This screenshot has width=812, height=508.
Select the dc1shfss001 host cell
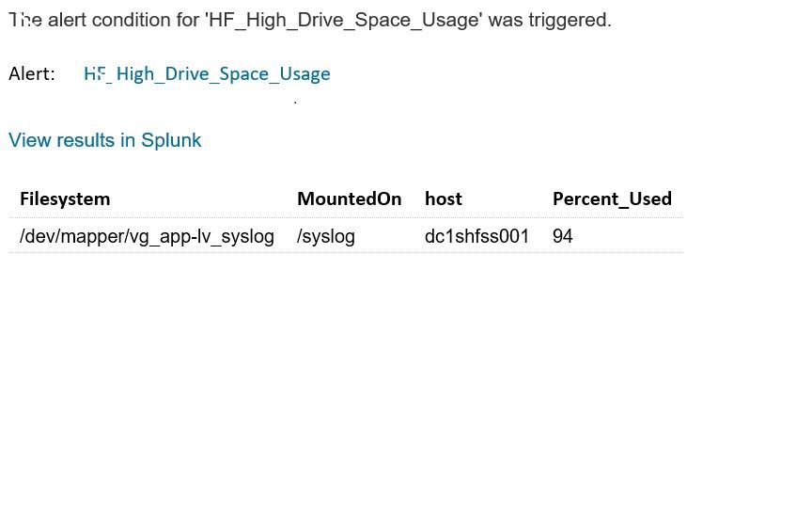(476, 236)
